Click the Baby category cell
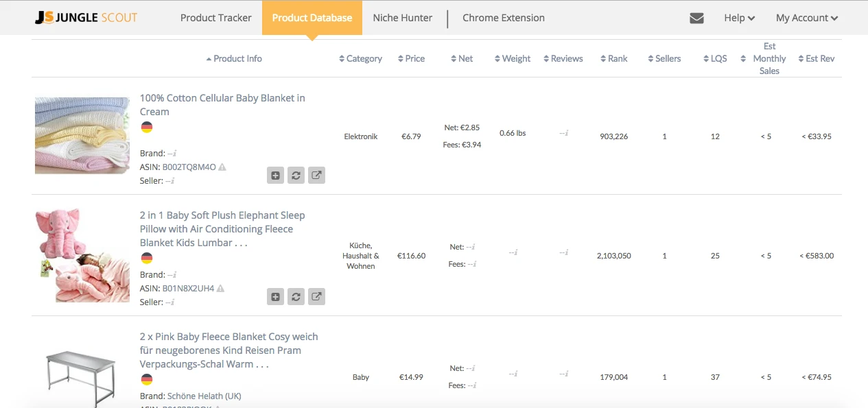Viewport: 868px width, 408px height. [x=361, y=377]
